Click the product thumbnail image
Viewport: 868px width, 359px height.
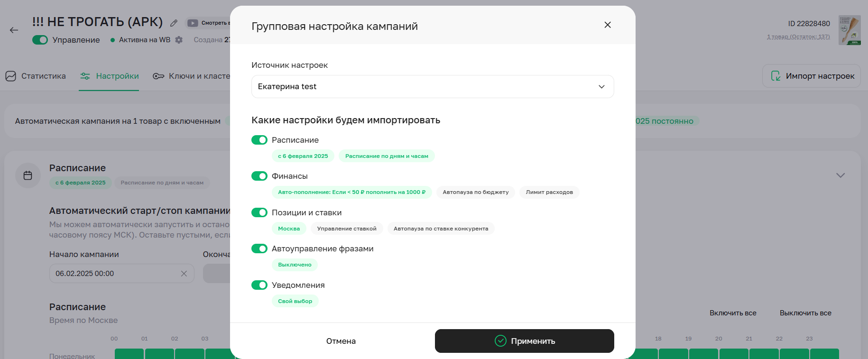pos(849,30)
